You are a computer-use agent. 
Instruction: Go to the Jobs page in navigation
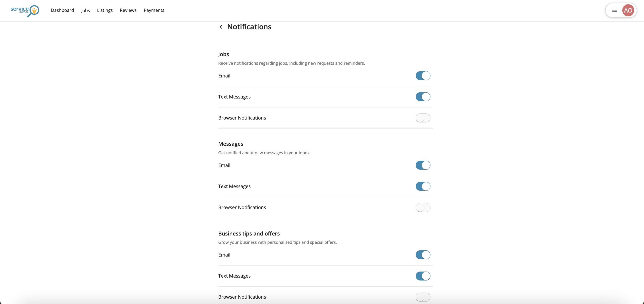85,10
